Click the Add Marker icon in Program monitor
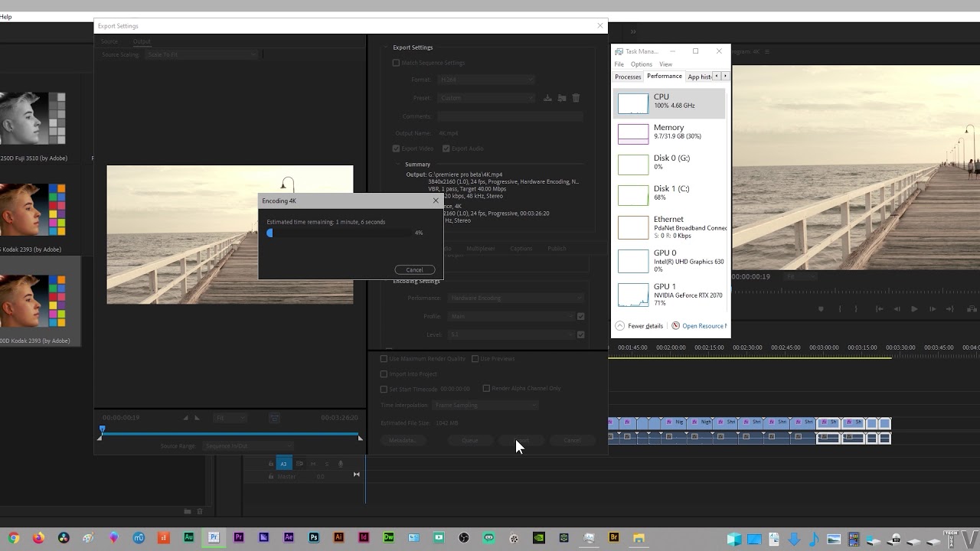This screenshot has width=980, height=551. [x=821, y=309]
